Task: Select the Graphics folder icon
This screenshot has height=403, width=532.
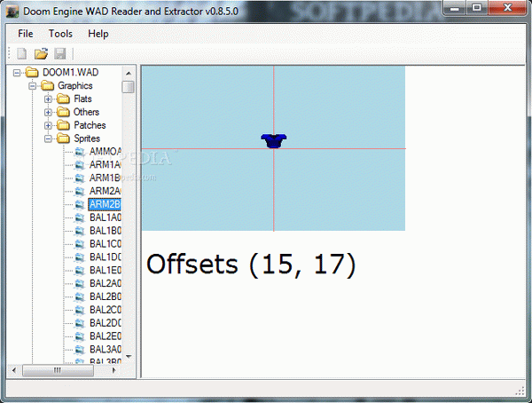Action: 48,85
